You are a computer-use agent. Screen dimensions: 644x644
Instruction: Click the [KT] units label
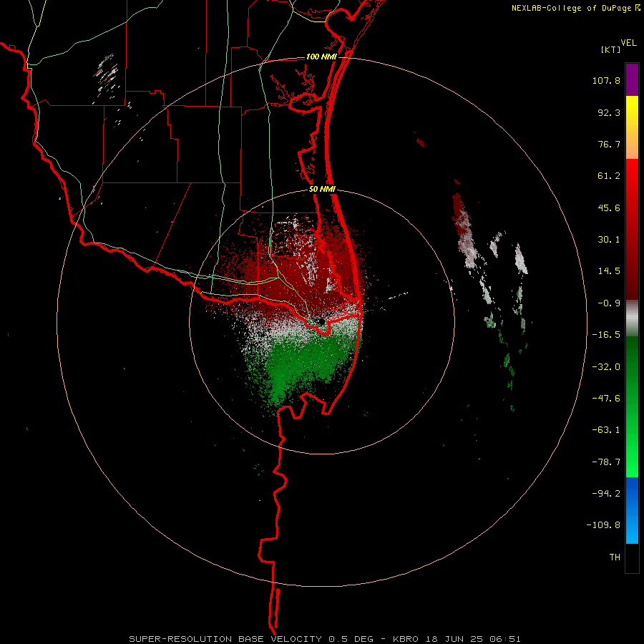click(x=610, y=49)
